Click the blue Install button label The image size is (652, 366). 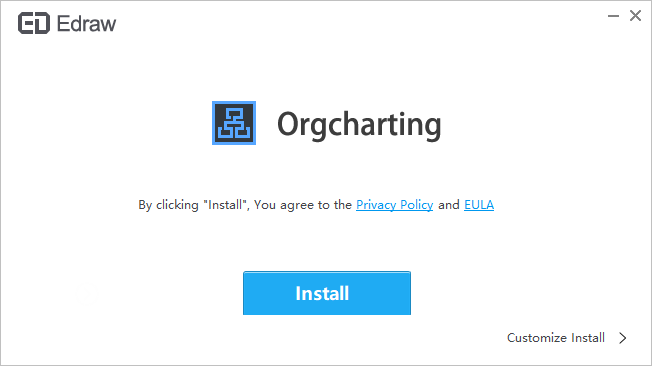point(322,293)
